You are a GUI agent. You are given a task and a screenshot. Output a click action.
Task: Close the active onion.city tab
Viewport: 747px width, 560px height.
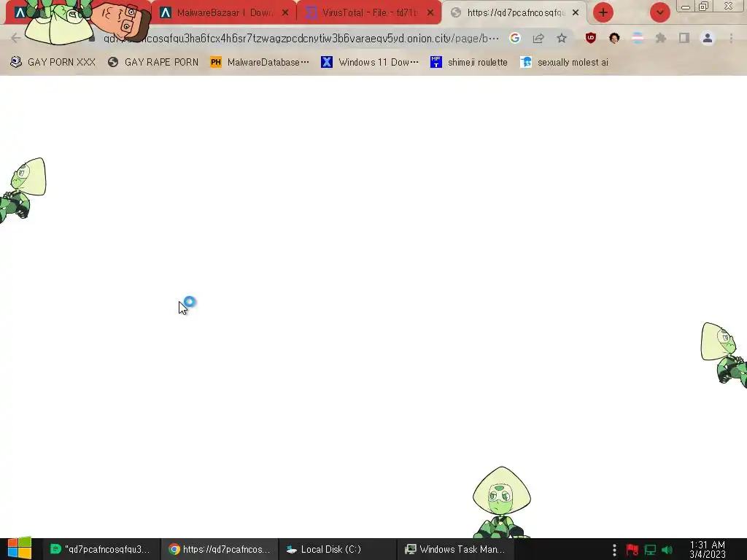[576, 13]
